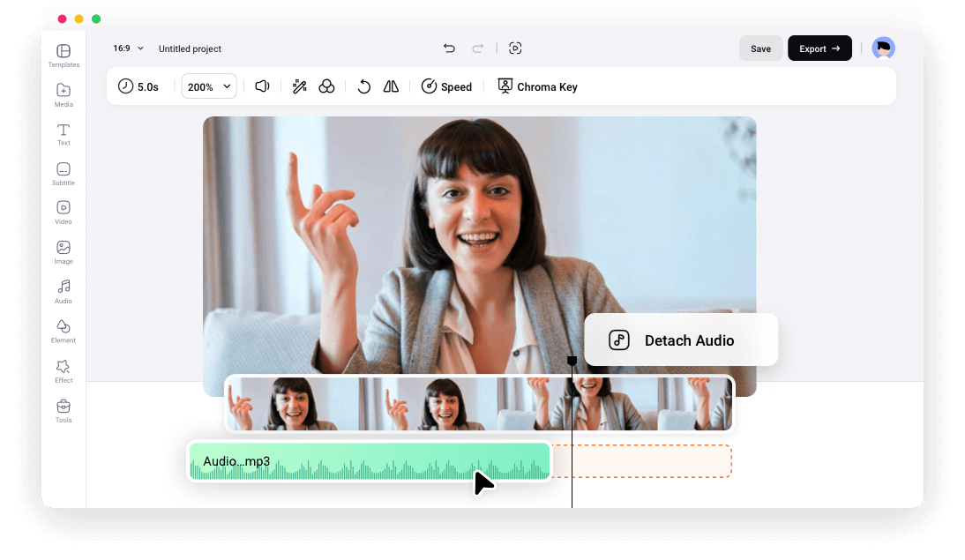Click the Save button
The image size is (965, 560).
pos(760,48)
